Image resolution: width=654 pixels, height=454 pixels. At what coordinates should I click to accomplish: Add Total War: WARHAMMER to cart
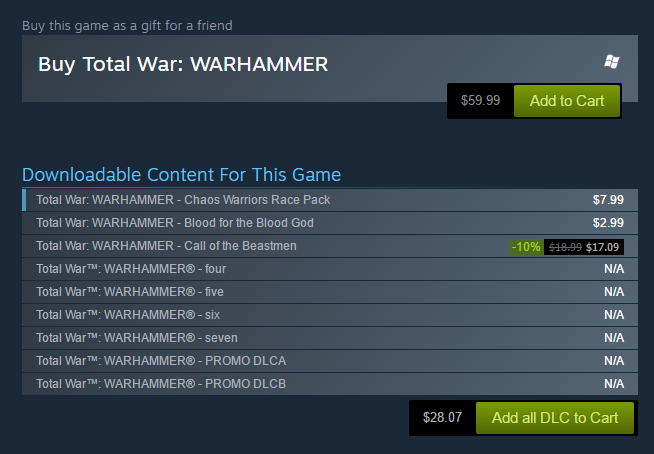567,101
